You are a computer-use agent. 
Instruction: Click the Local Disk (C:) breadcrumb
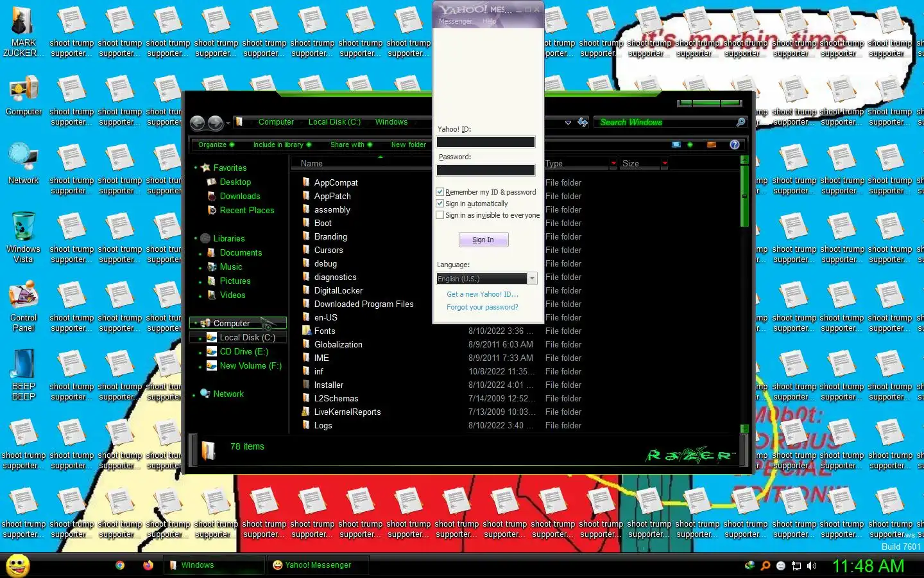(x=334, y=122)
